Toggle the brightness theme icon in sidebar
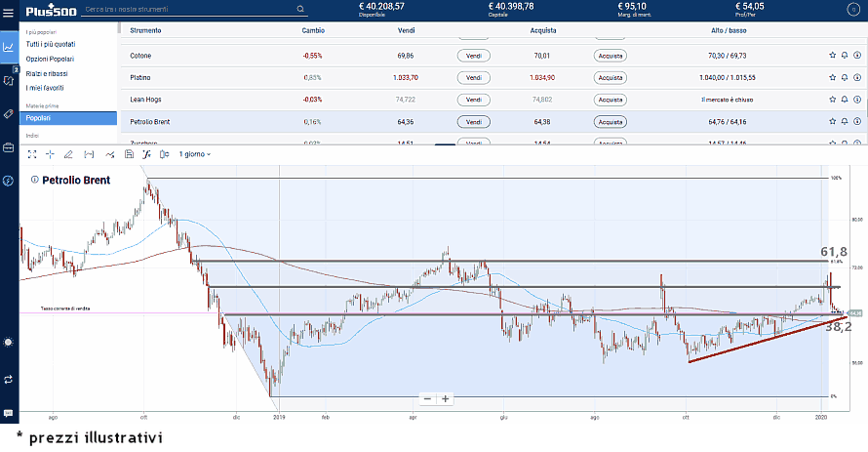This screenshot has width=868, height=452. click(9, 342)
